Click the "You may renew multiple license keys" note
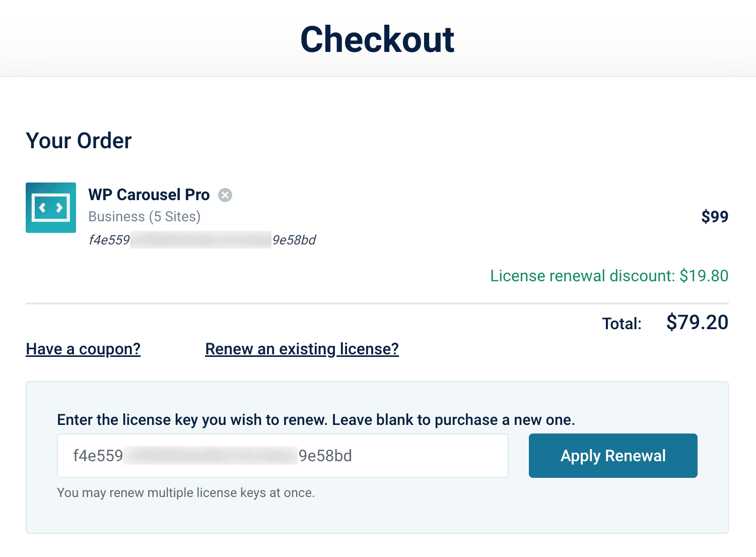Screen dimensions: 756x557 tap(186, 493)
